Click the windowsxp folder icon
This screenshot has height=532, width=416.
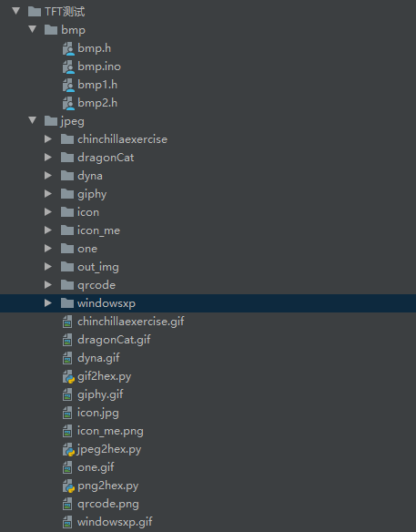(x=67, y=303)
